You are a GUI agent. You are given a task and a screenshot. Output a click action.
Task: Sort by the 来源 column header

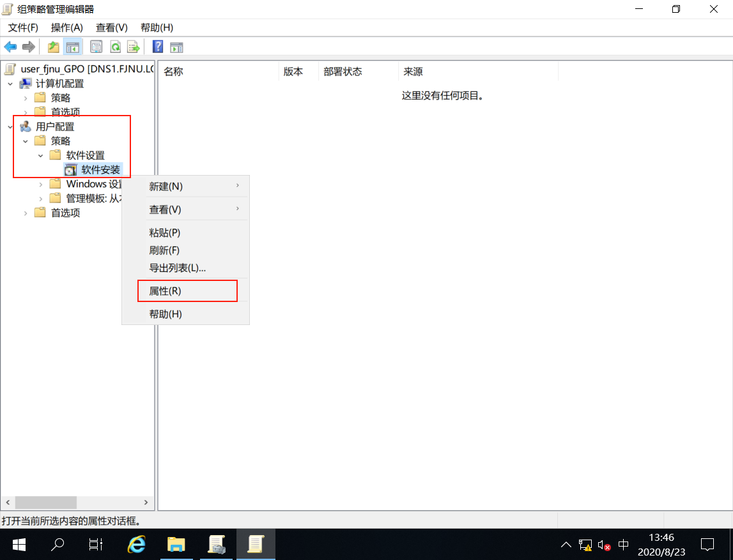(x=479, y=72)
